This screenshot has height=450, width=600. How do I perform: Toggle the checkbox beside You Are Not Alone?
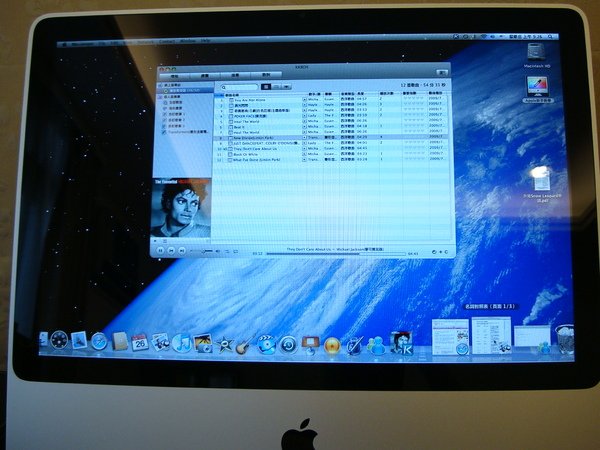pos(231,100)
